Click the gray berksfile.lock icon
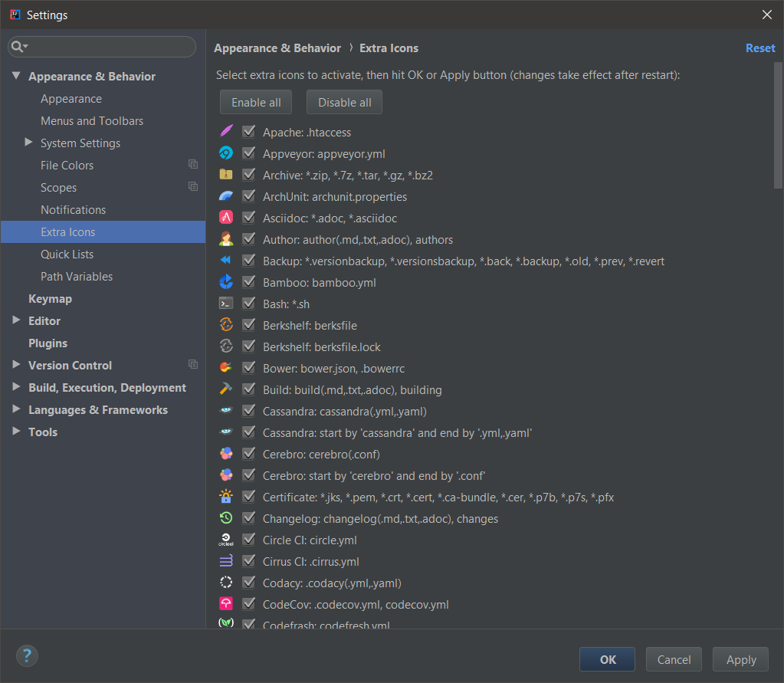 pos(226,346)
